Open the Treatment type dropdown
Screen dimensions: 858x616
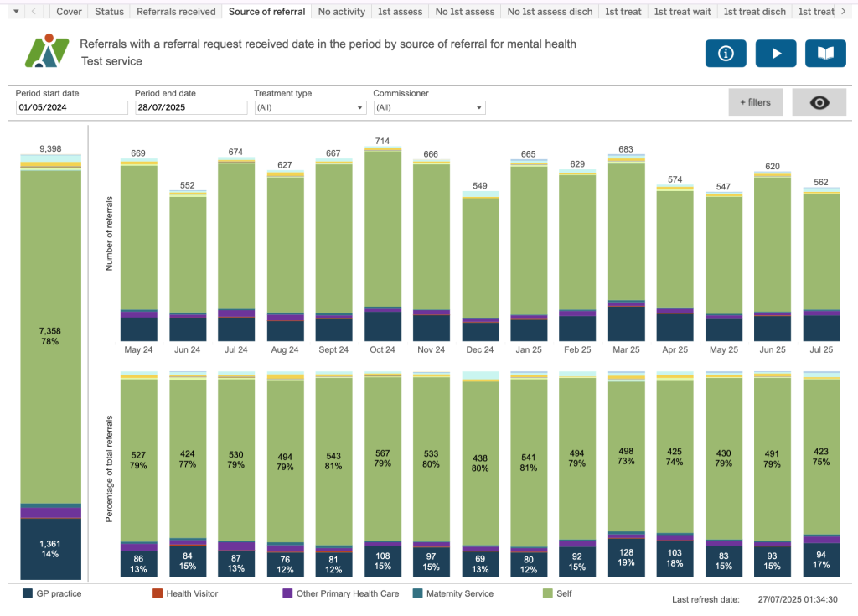coord(310,108)
